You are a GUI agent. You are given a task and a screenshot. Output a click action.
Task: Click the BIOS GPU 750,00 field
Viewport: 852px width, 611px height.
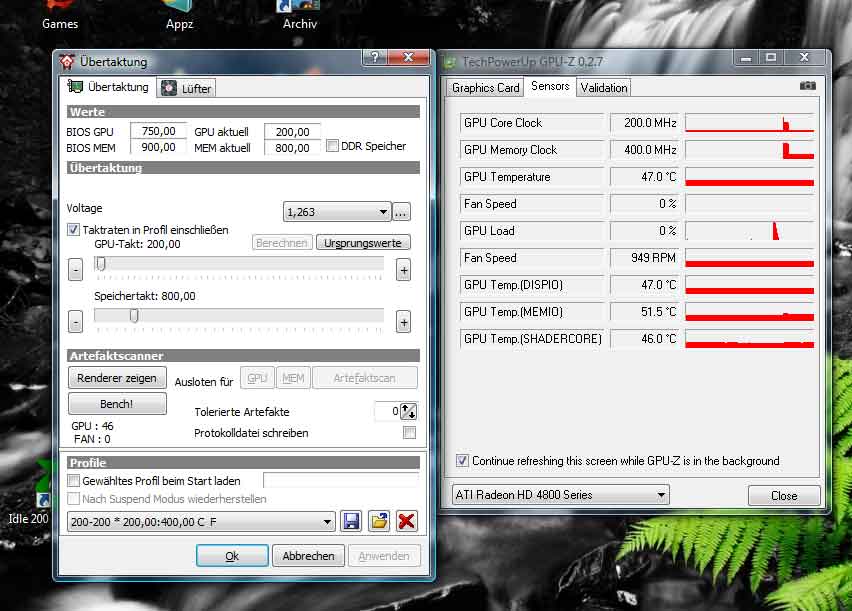coord(158,131)
